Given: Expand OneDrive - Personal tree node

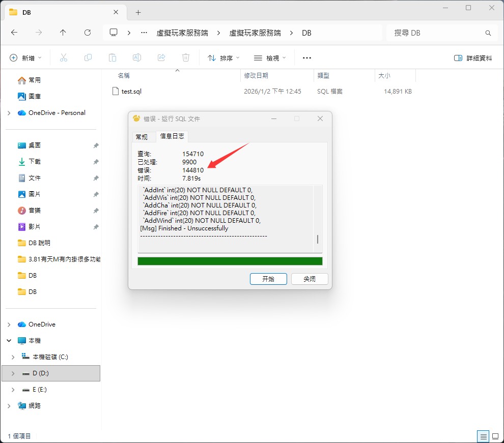Looking at the screenshot, I should coord(9,113).
